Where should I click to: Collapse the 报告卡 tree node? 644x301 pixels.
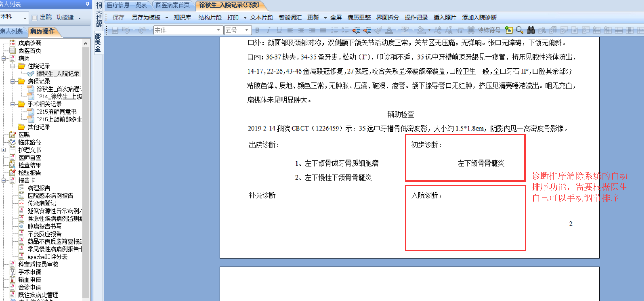pos(3,180)
